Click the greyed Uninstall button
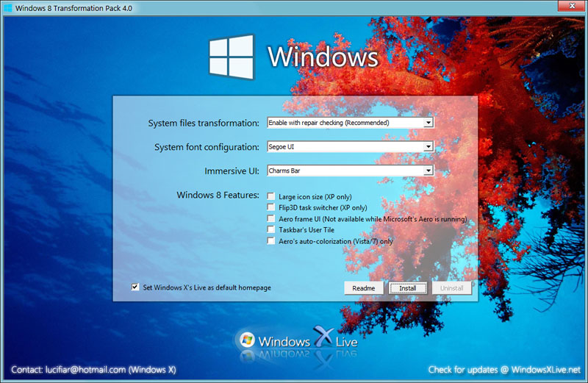 (x=451, y=288)
